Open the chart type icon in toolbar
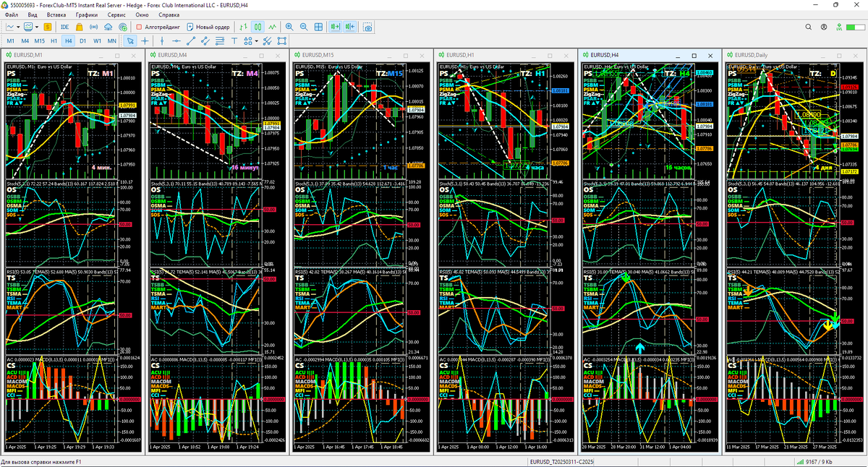868x467 pixels. pos(10,27)
